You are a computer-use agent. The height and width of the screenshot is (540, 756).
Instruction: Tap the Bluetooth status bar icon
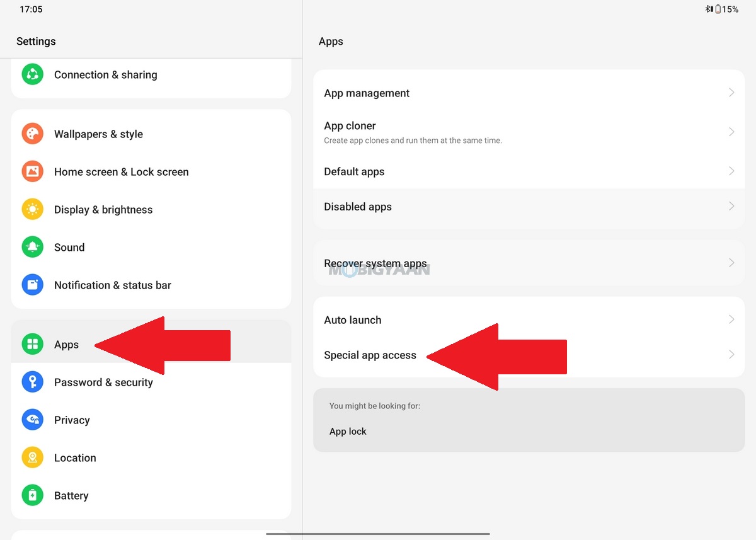click(x=709, y=9)
